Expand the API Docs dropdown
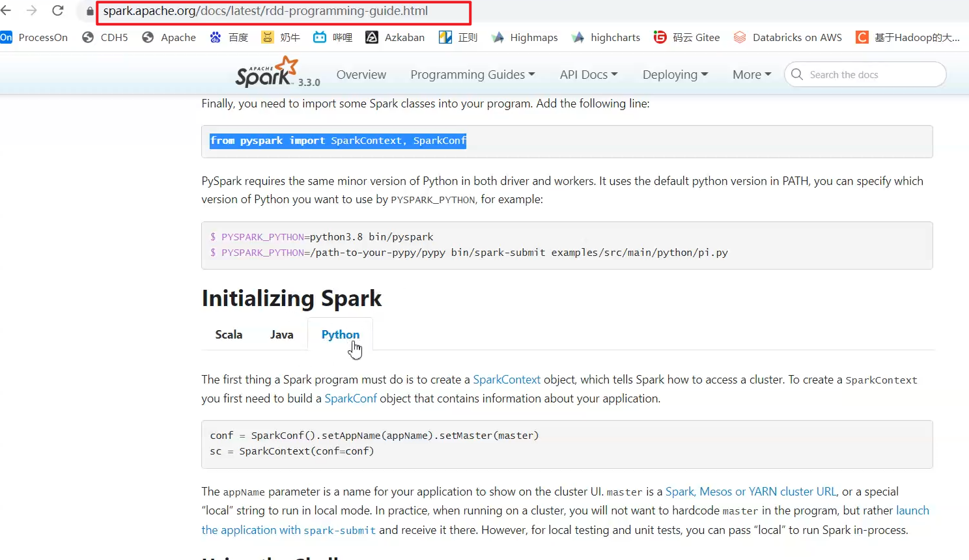Screen dimensions: 969x560 (588, 74)
